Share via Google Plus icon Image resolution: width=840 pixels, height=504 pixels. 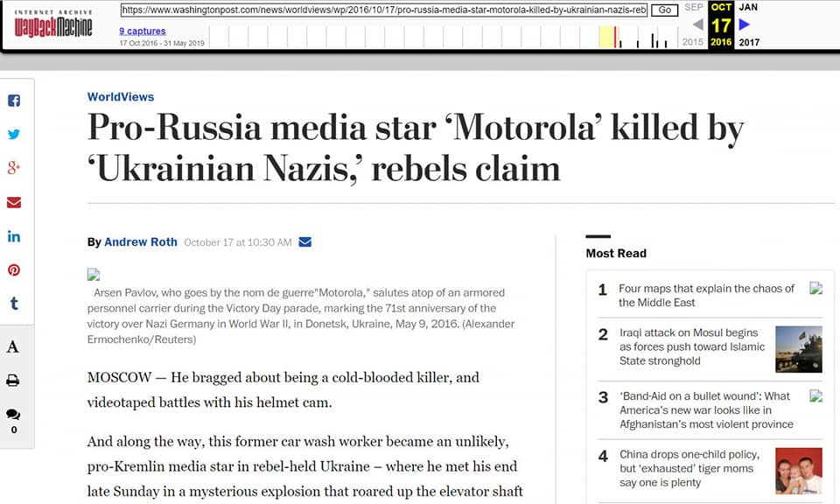point(14,168)
